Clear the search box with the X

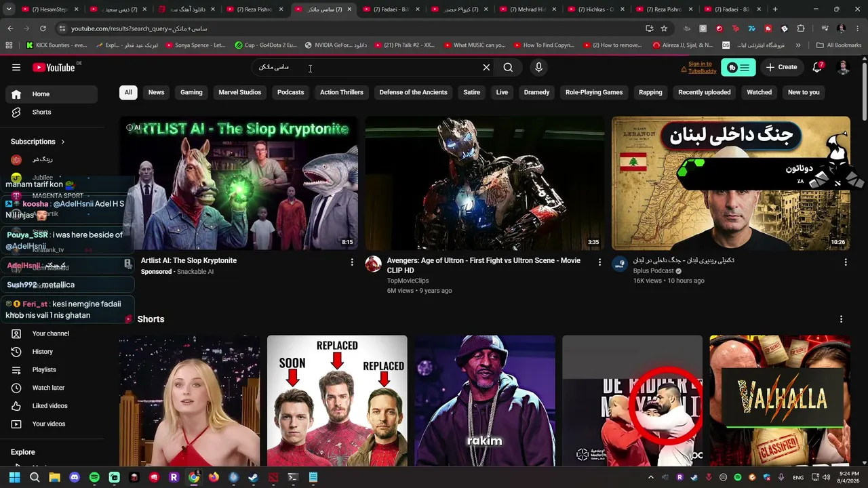486,67
